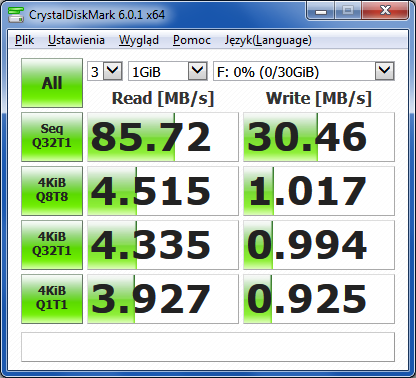Start the 4KiB Q1T1 test

coord(52,299)
